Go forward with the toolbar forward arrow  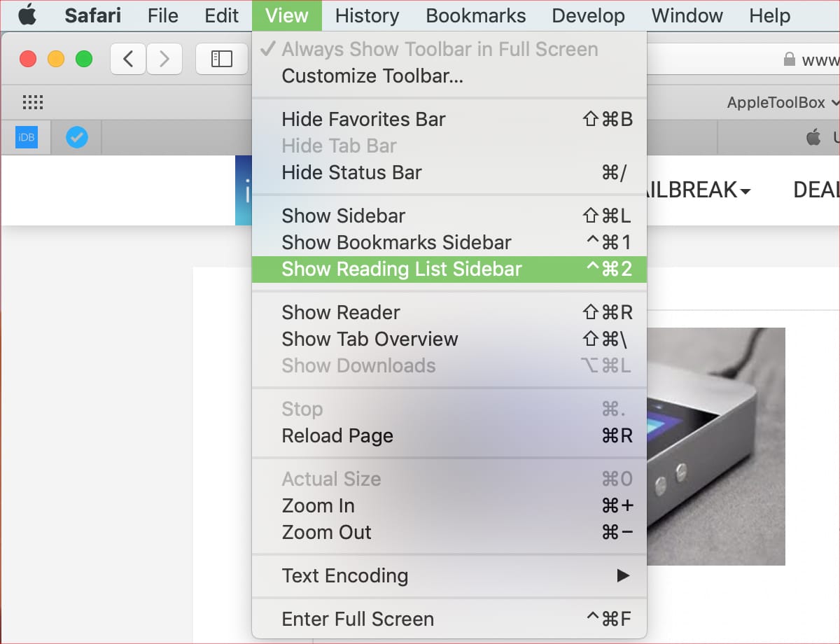(x=164, y=59)
